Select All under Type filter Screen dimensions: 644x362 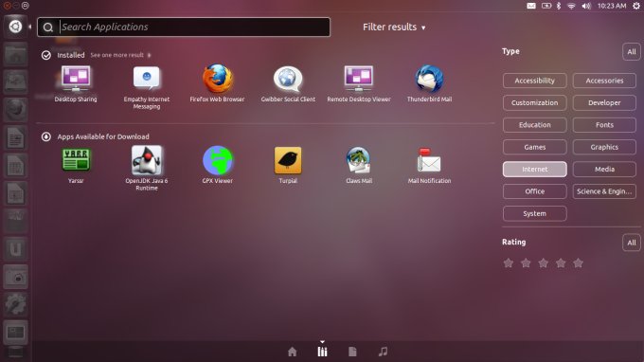point(632,52)
